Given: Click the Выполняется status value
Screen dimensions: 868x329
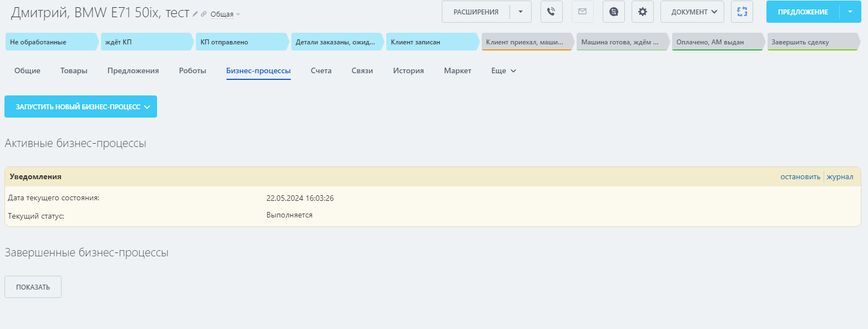Looking at the screenshot, I should click(x=290, y=215).
